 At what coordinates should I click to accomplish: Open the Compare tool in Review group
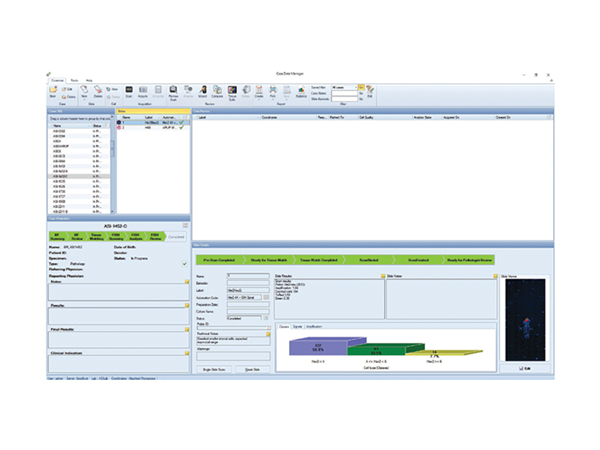coord(217,92)
